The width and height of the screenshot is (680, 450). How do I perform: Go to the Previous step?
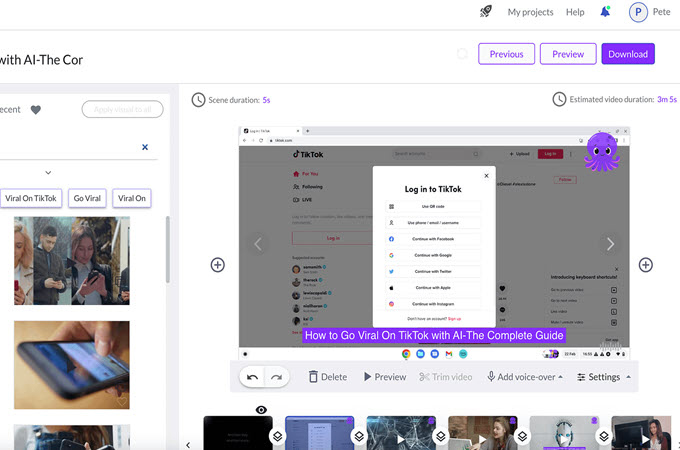coord(507,54)
